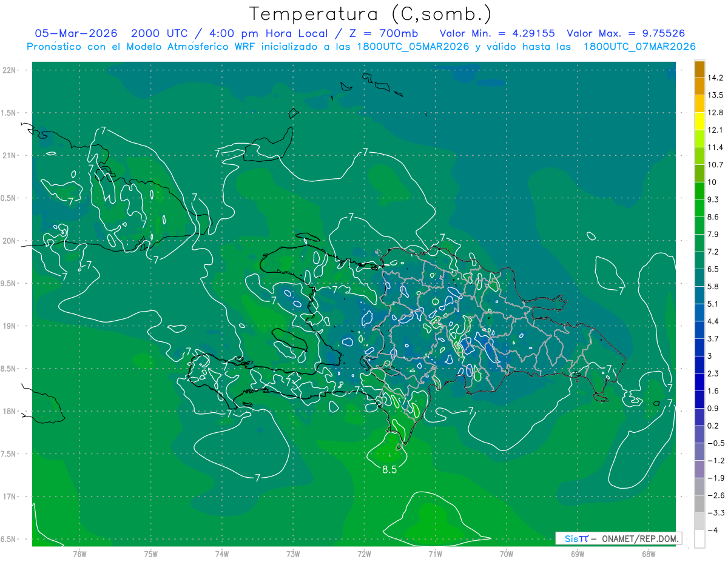This screenshot has height=562, width=728.
Task: Select the "Valor Max. = 9.75526" value
Action: 626,33
